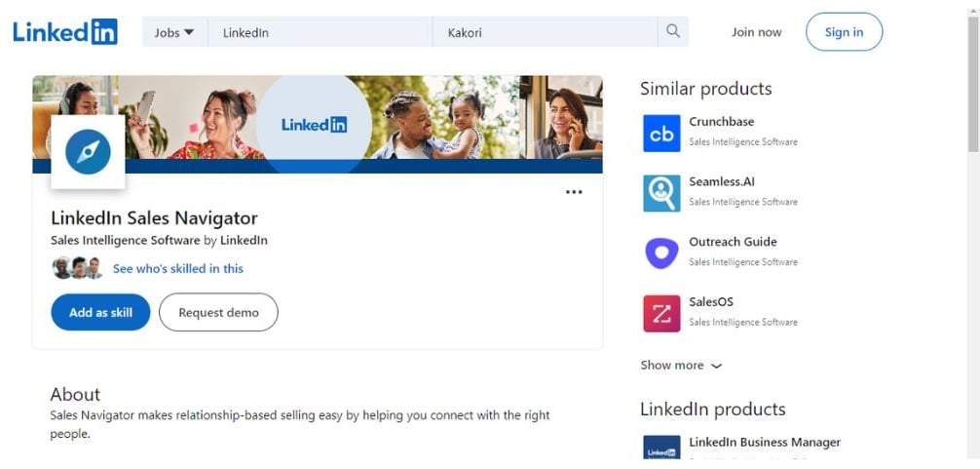The image size is (980, 469).
Task: Click the Similar products heading
Action: point(705,89)
